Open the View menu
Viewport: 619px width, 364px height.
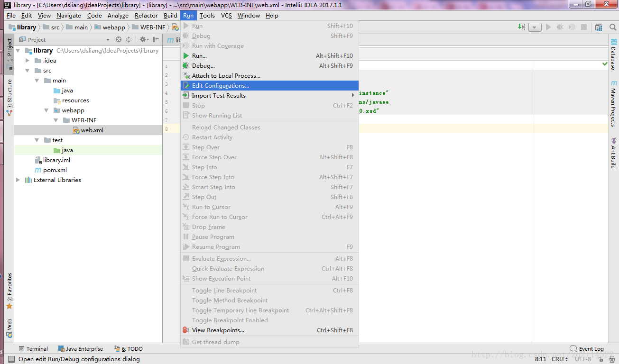tap(44, 15)
